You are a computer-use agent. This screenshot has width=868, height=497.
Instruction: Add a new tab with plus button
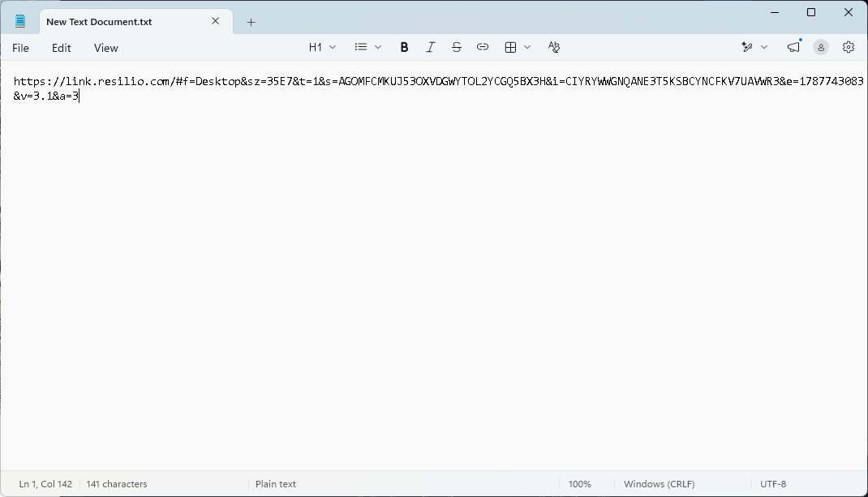(251, 22)
